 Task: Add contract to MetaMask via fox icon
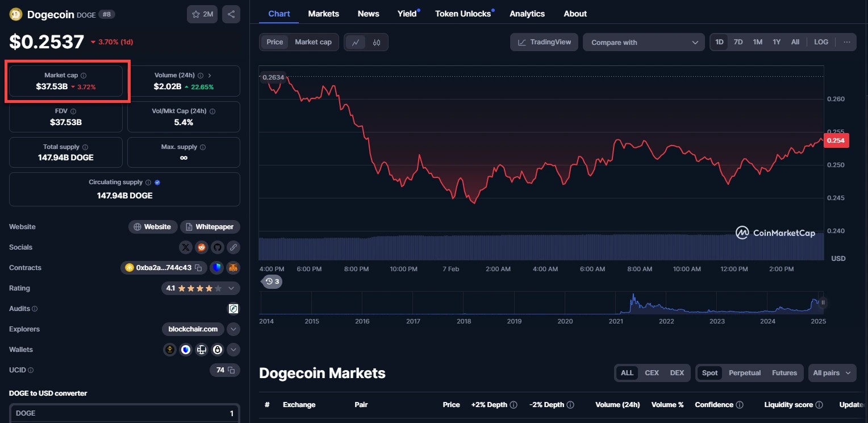point(232,268)
